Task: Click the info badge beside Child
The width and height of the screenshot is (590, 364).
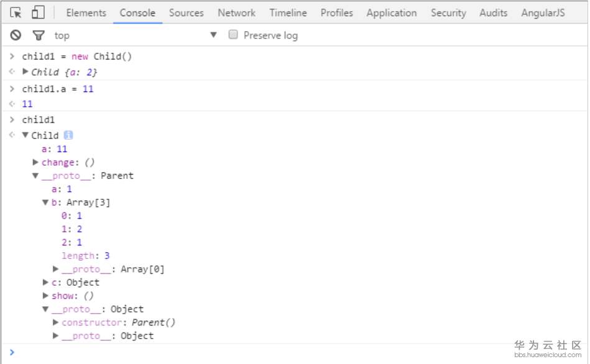Action: [68, 135]
